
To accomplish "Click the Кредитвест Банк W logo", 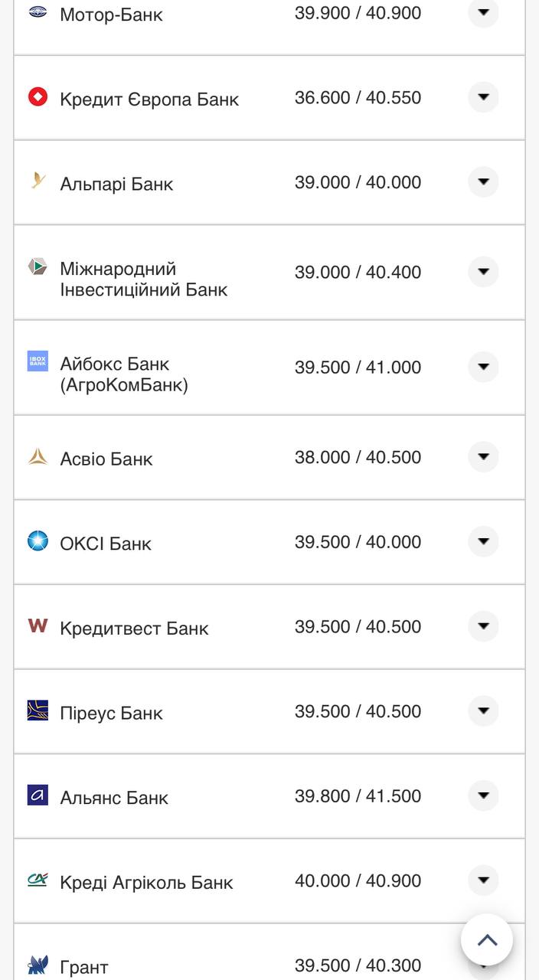I will point(38,626).
